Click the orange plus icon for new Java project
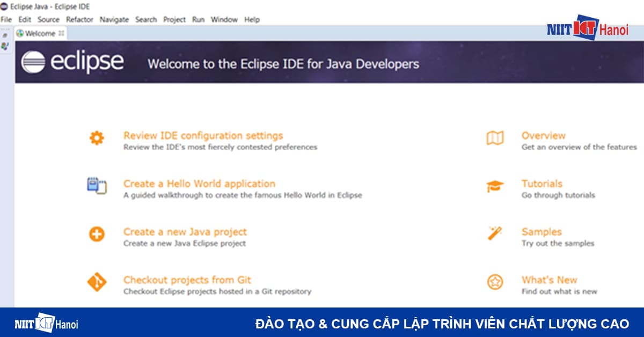The image size is (644, 337). pos(96,235)
